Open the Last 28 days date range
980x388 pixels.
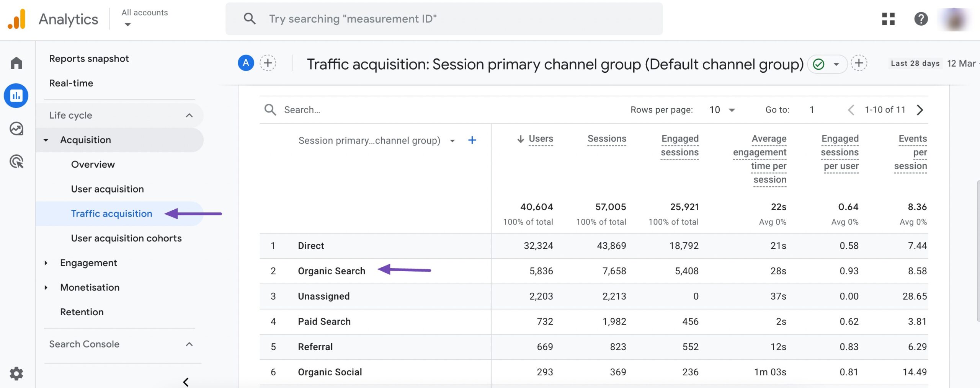pyautogui.click(x=915, y=64)
